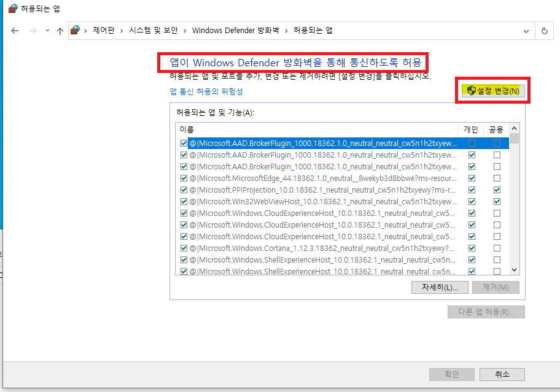Screen dimensions: 560x392
Task: Expand chevron before 제어판 breadcrumb
Action: [x=86, y=31]
